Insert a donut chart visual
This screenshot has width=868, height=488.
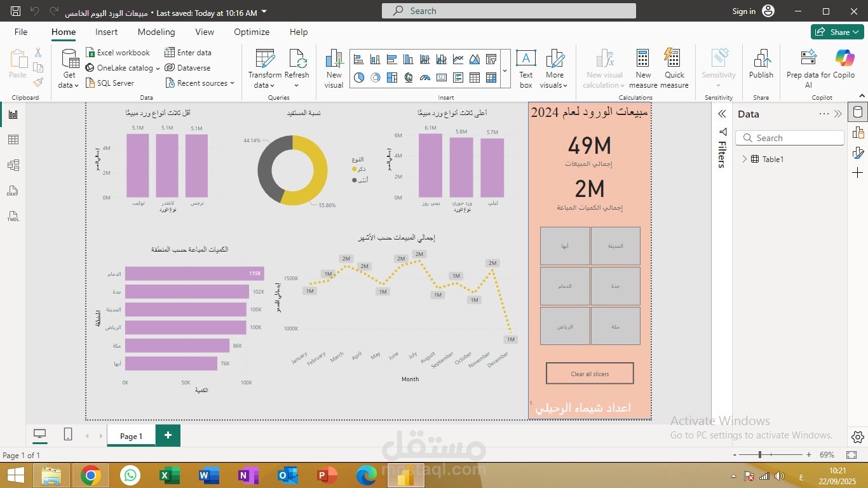click(376, 78)
